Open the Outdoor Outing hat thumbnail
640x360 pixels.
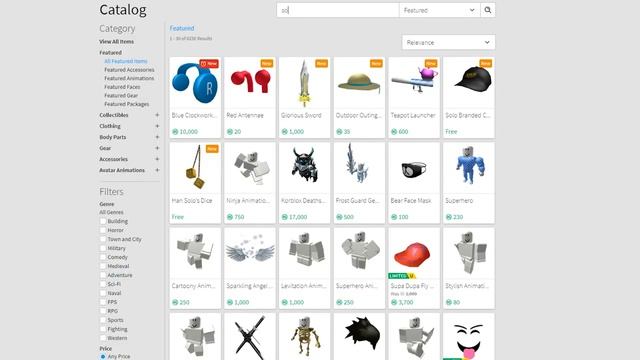pyautogui.click(x=359, y=83)
